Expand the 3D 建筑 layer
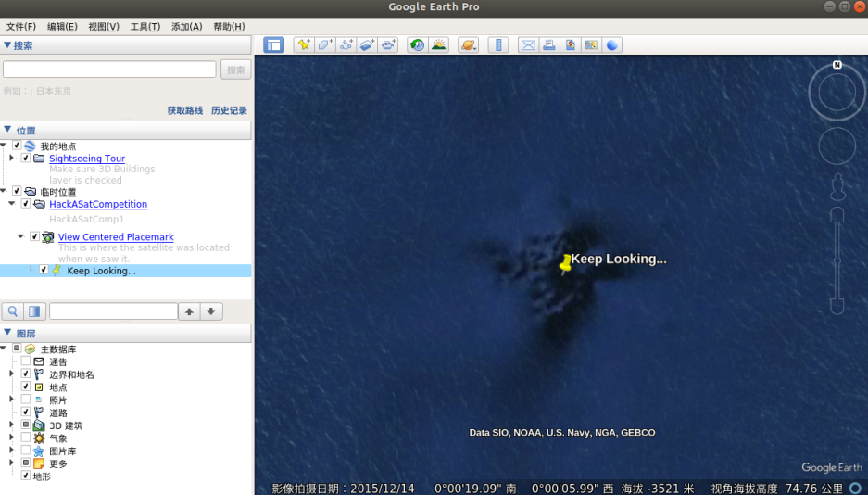This screenshot has height=495, width=868. coord(11,425)
